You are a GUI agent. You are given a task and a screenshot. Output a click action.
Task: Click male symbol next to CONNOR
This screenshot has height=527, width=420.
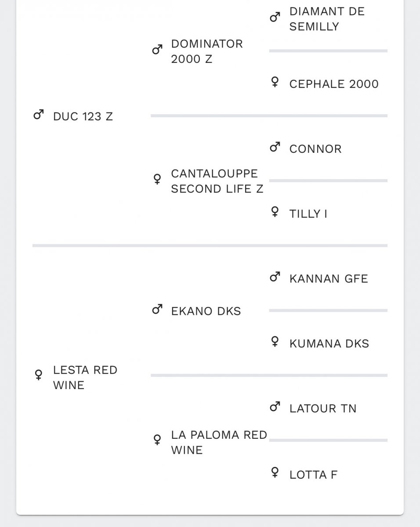pyautogui.click(x=275, y=147)
